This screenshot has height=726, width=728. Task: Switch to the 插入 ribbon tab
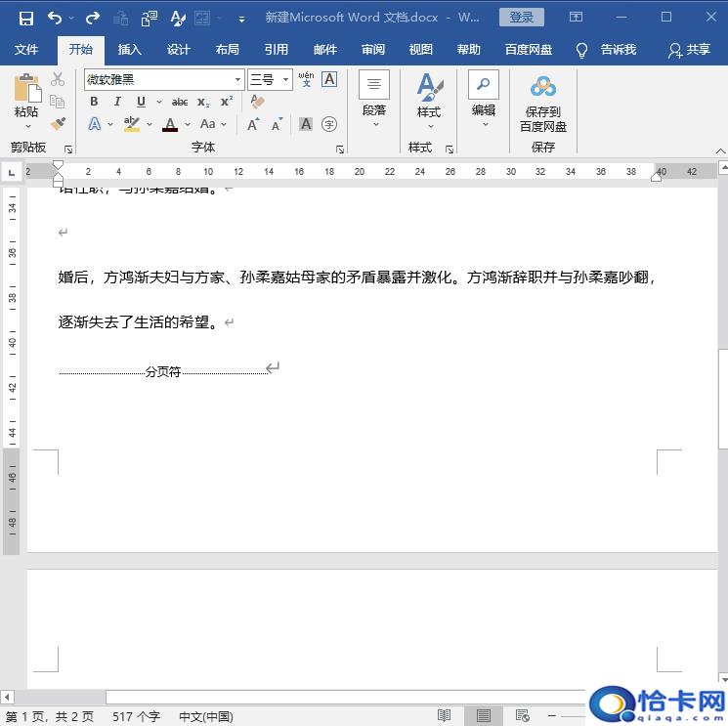click(x=129, y=50)
